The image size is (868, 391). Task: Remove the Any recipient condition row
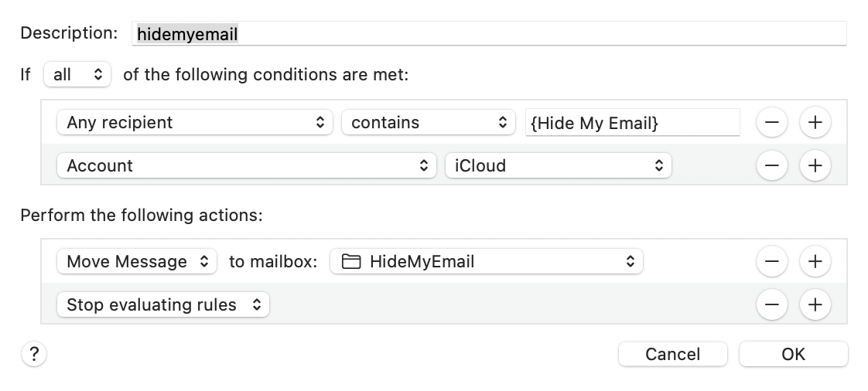click(x=772, y=122)
